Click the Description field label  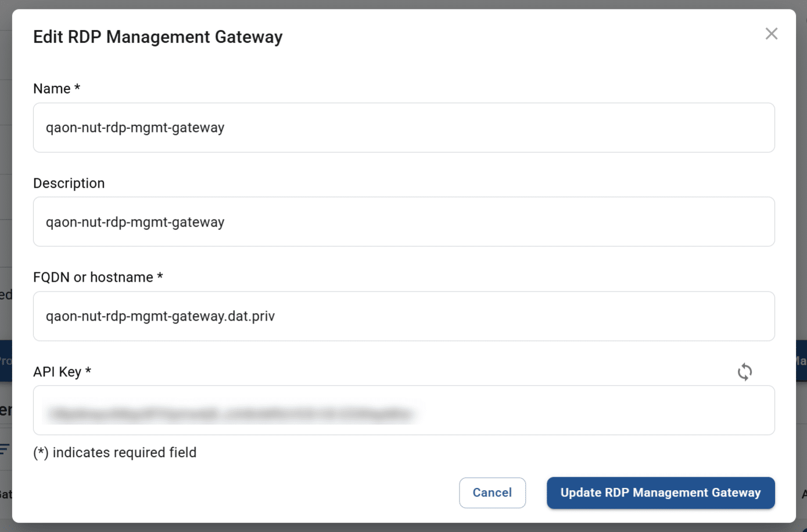tap(69, 184)
